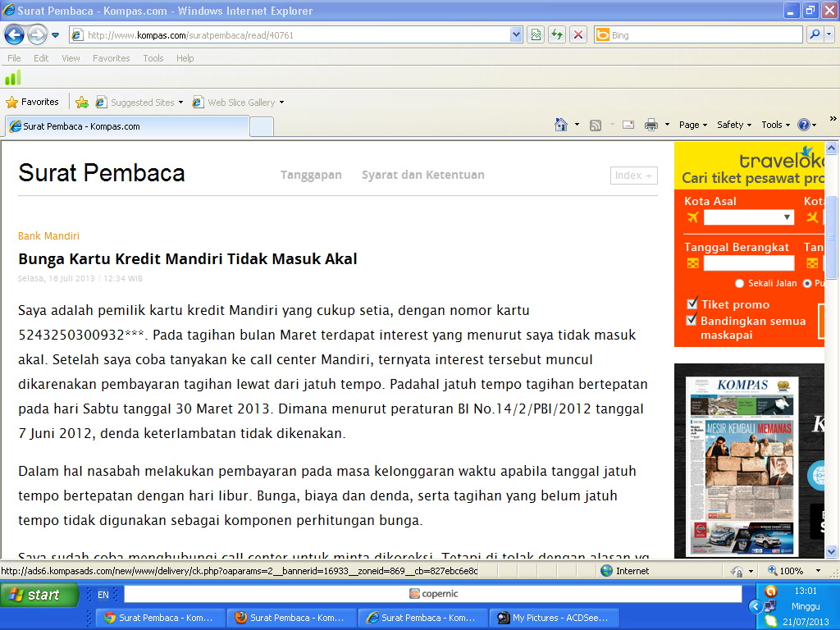
Task: Expand the Safety menu dropdown
Action: [734, 125]
